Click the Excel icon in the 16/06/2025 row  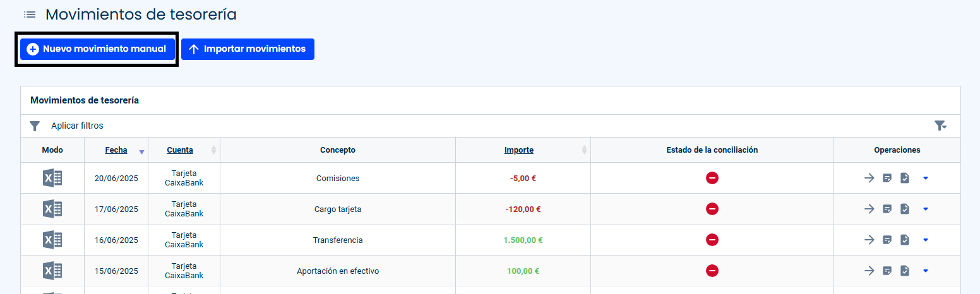click(x=52, y=240)
